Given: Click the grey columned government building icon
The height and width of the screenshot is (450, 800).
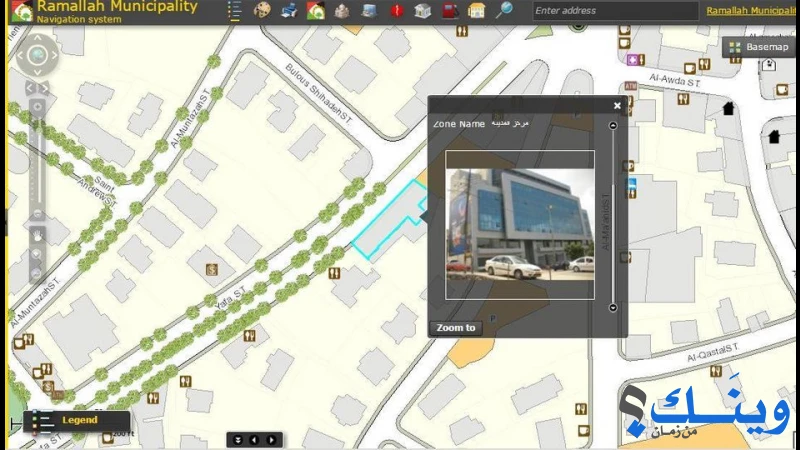Looking at the screenshot, I should (x=422, y=10).
